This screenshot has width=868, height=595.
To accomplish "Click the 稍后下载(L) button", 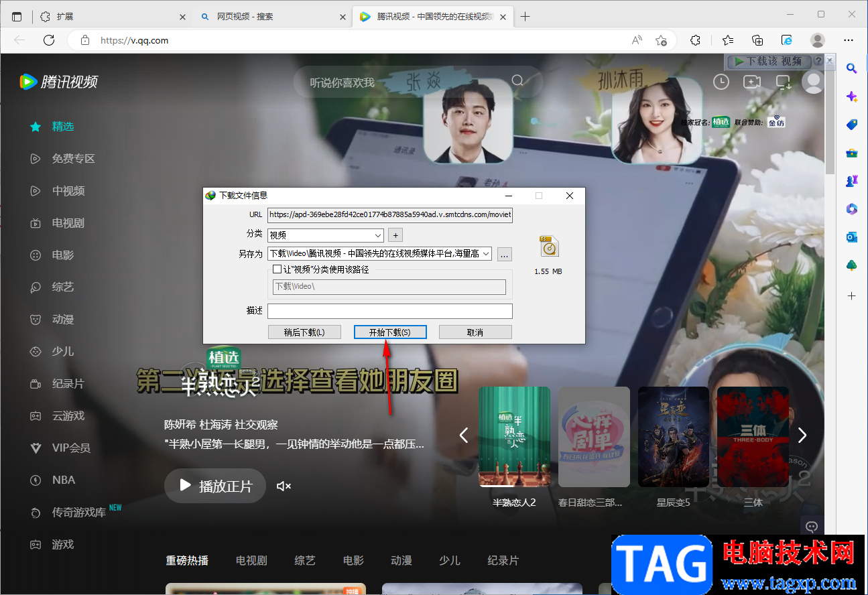I will pyautogui.click(x=304, y=332).
